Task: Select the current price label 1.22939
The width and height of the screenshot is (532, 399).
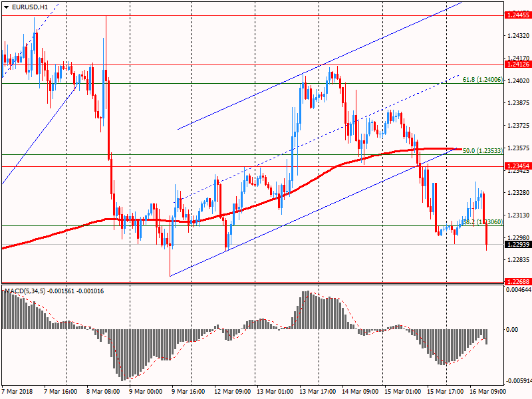Action: pos(518,245)
